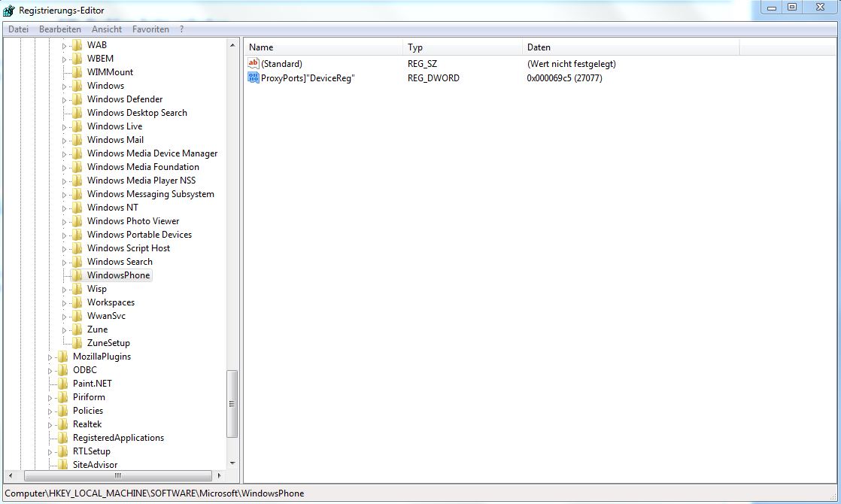The height and width of the screenshot is (504, 841).
Task: Click the Zune folder icon
Action: (77, 329)
